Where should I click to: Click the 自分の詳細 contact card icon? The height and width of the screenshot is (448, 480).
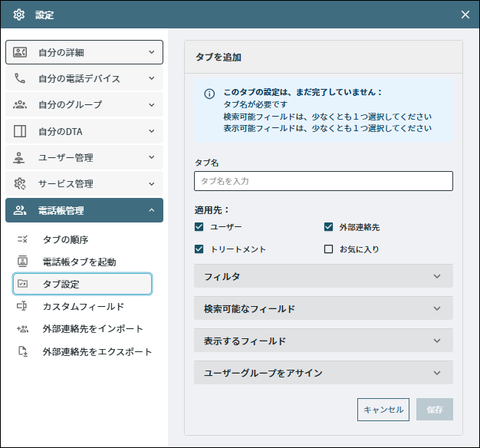tap(20, 52)
